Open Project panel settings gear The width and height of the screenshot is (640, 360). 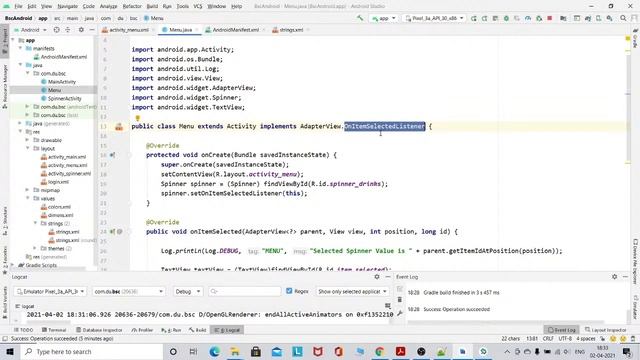(81, 30)
